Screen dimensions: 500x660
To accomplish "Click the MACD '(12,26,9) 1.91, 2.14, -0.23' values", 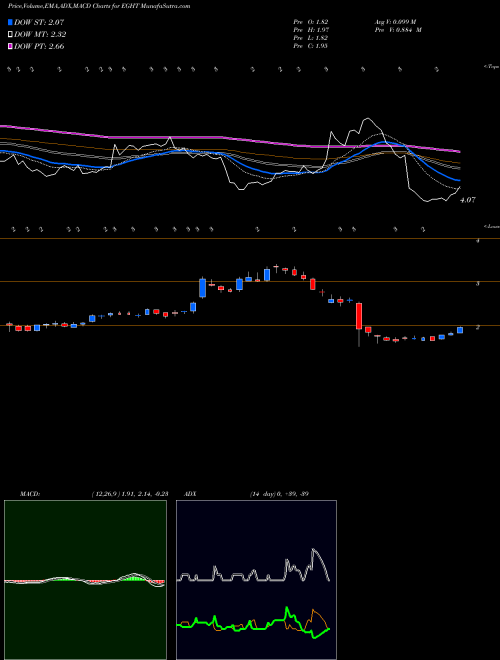I will [x=130, y=494].
